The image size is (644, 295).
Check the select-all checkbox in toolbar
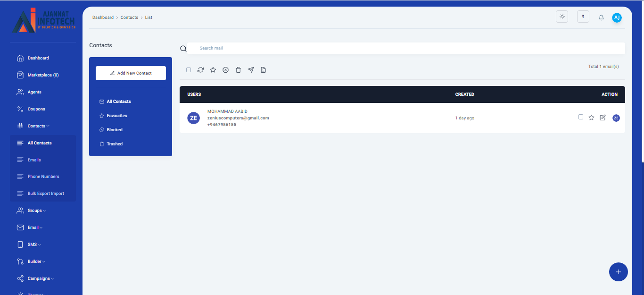189,70
